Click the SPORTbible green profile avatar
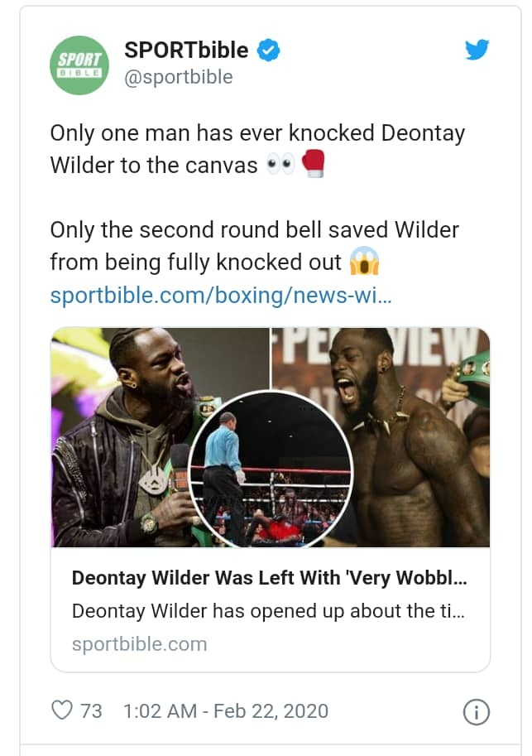This screenshot has width=532, height=756. pos(79,65)
